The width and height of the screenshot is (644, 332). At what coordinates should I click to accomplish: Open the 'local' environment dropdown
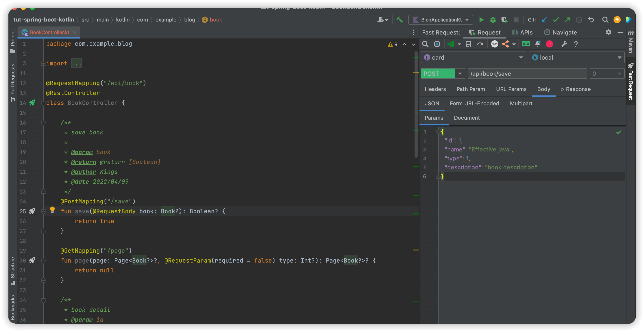620,57
